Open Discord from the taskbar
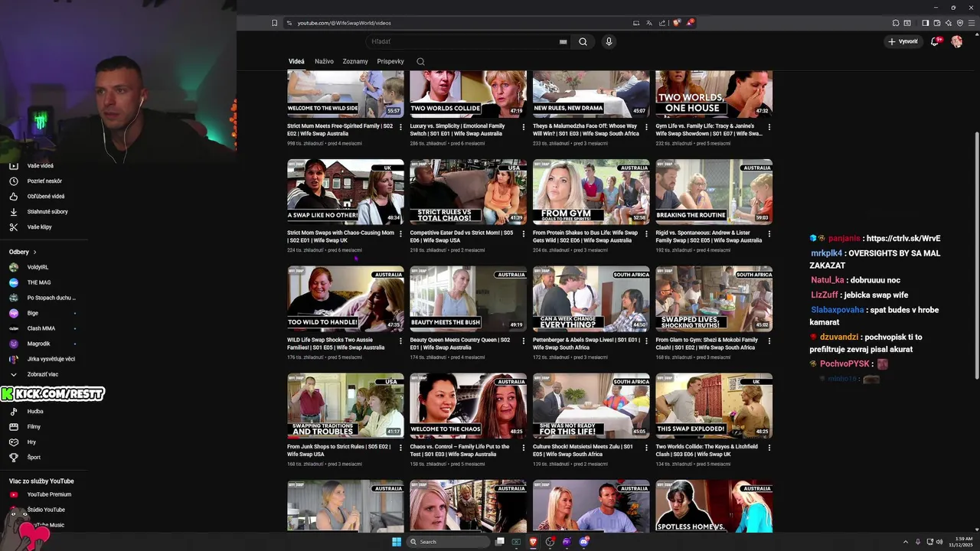This screenshot has width=980, height=551. tap(584, 542)
